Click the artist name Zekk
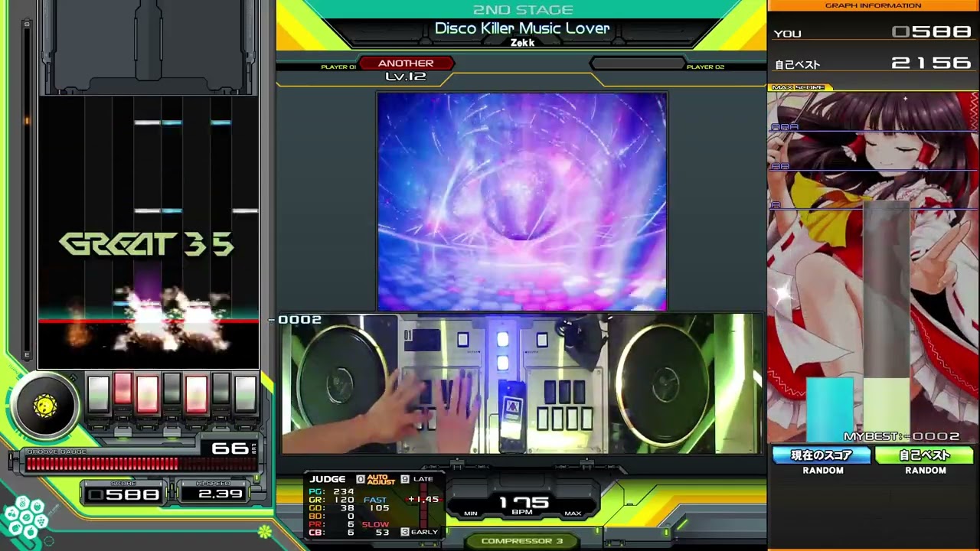The height and width of the screenshot is (551, 980). (522, 43)
